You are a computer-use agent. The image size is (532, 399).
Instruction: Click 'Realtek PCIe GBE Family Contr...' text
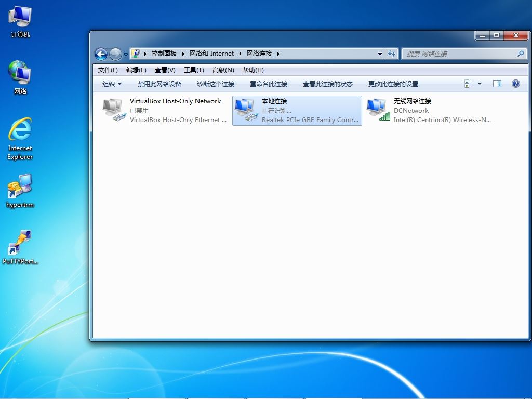coord(310,120)
